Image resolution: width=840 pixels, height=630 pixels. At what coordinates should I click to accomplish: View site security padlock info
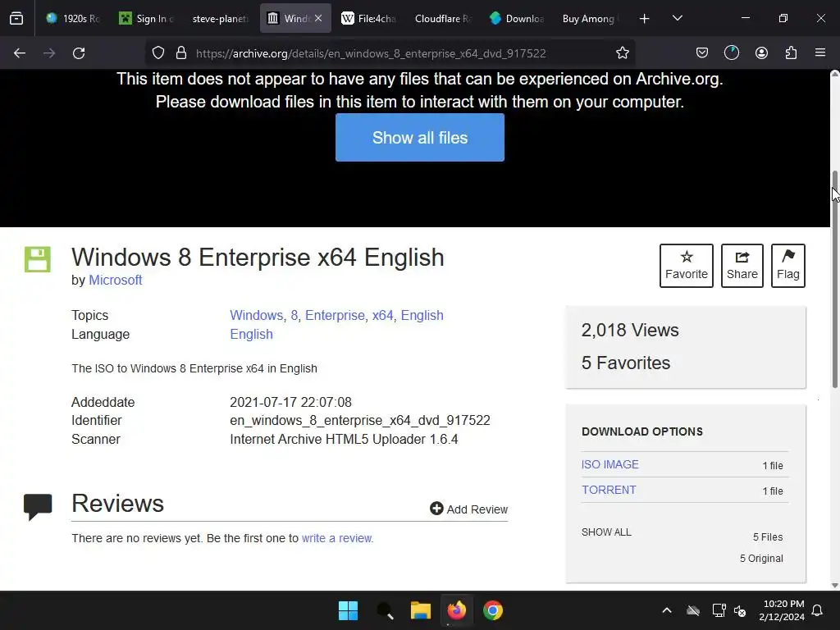pos(181,53)
